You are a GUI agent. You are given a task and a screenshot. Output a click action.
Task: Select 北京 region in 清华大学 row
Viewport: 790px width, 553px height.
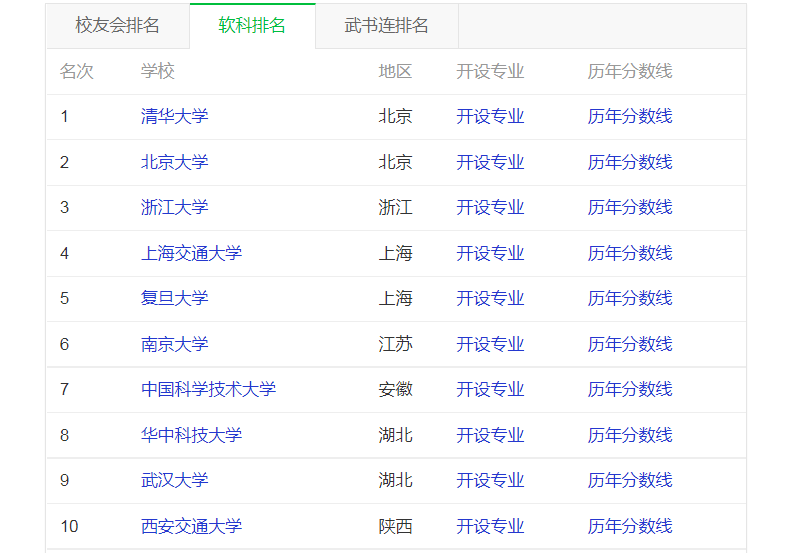click(x=396, y=116)
